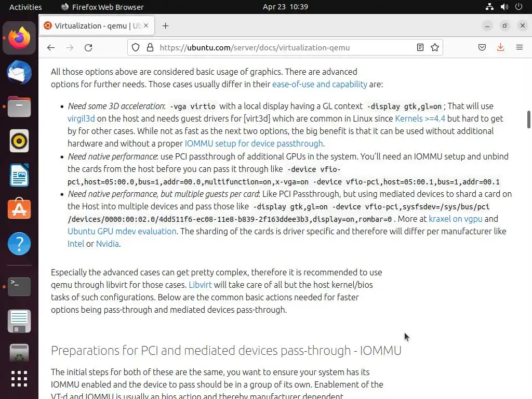Open the Files manager in dock
The image size is (532, 399).
click(19, 107)
